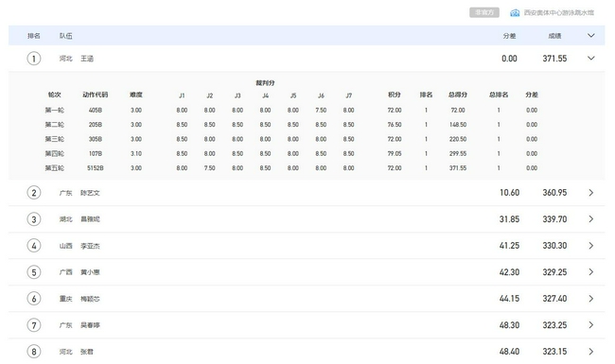Click the 第一轮 round label
This screenshot has height=364, width=615.
point(55,110)
